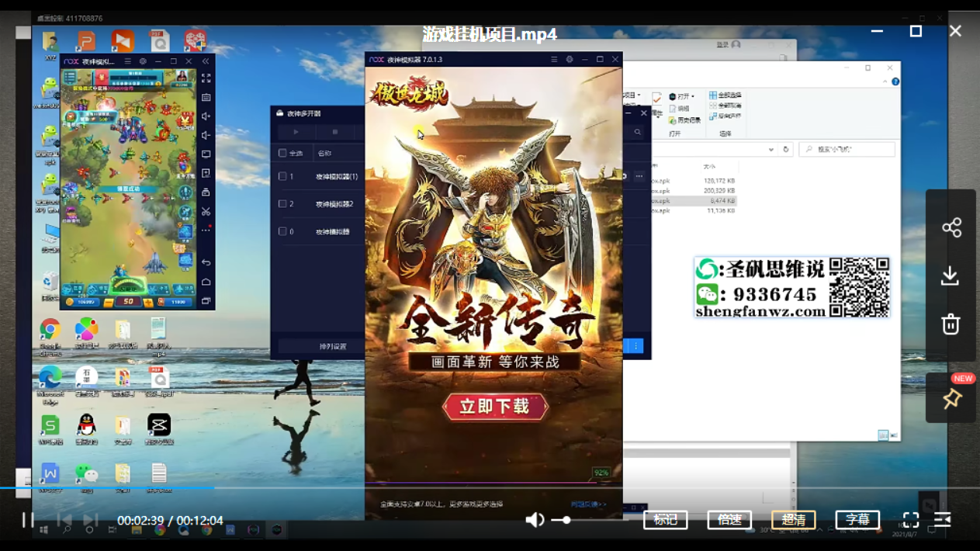Screen dimensions: 980x551
Task: Click fullscreen icon in Nox sidebar
Action: click(206, 78)
